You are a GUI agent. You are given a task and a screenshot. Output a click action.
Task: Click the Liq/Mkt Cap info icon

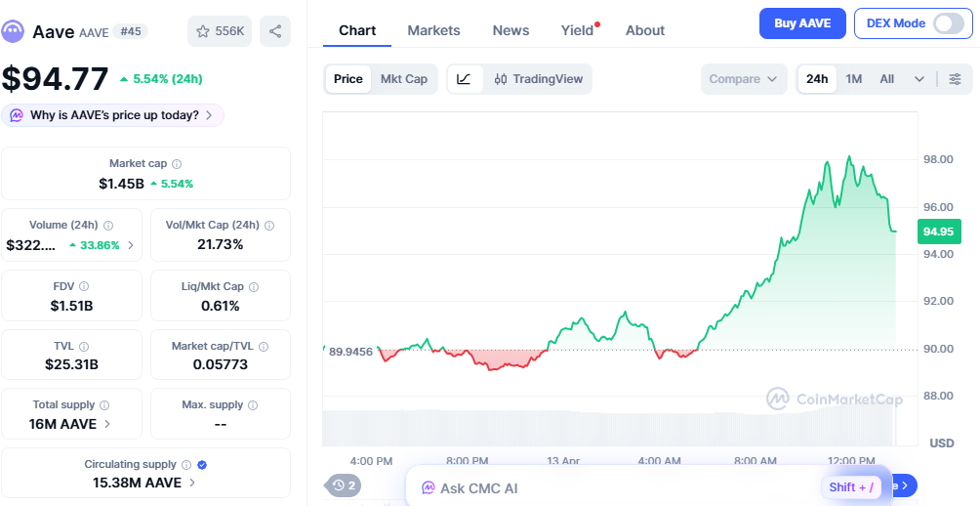[254, 287]
